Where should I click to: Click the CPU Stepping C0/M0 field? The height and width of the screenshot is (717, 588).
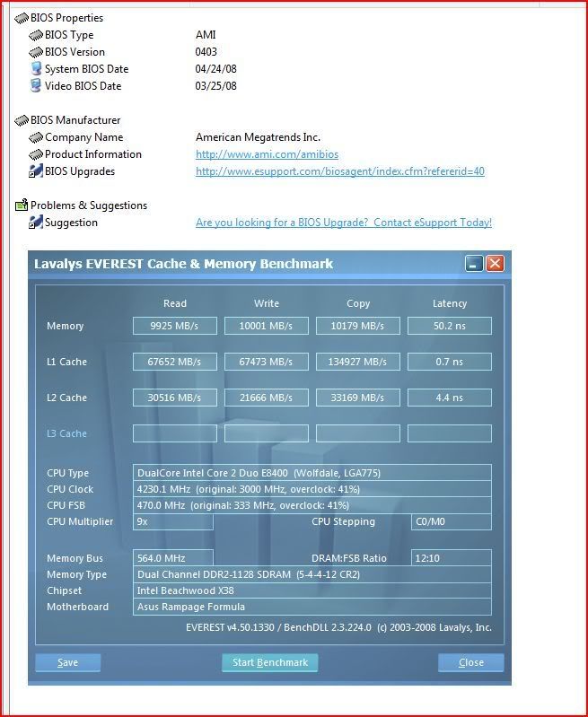click(452, 521)
